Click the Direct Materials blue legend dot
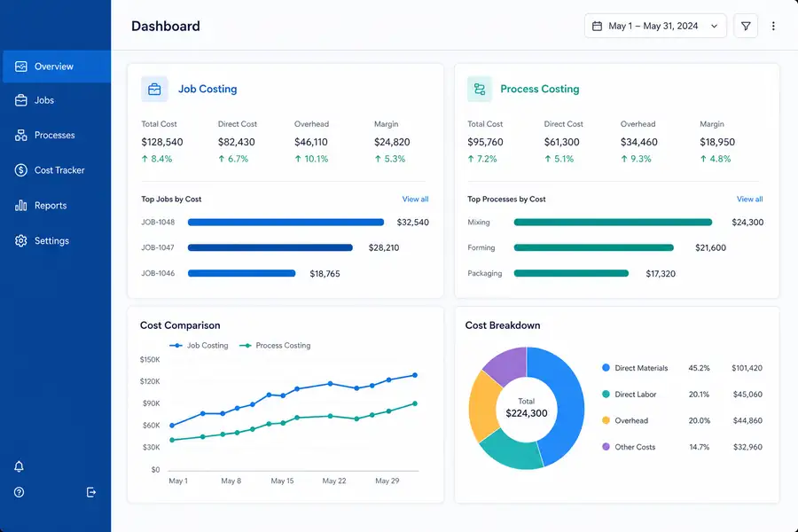 click(606, 368)
